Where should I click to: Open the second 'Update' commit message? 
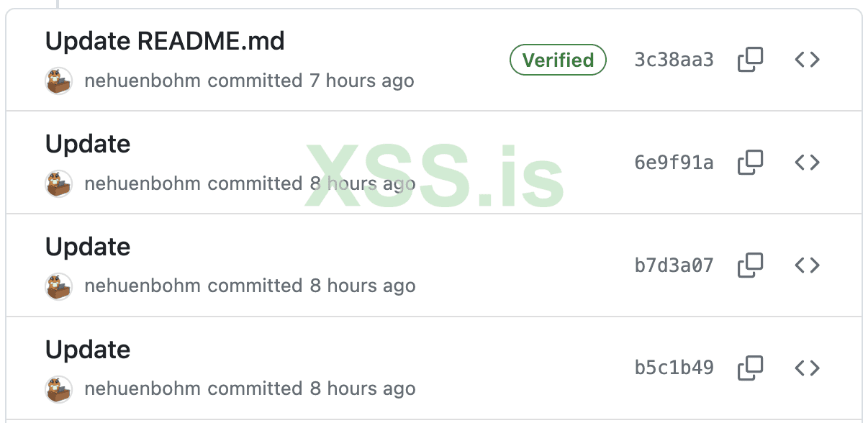click(x=87, y=144)
